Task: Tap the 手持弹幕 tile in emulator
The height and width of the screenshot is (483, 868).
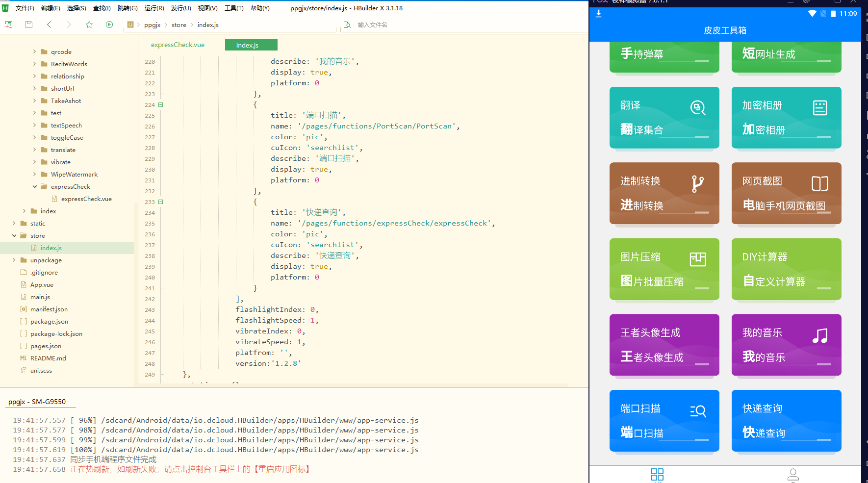Action: (664, 57)
